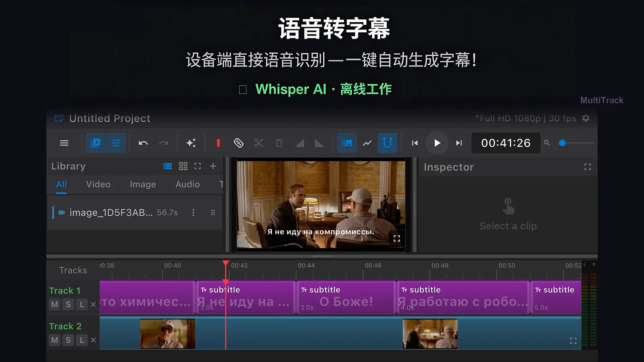The image size is (644, 362).
Task: Click the zoom magnifier icon
Action: pyautogui.click(x=547, y=143)
